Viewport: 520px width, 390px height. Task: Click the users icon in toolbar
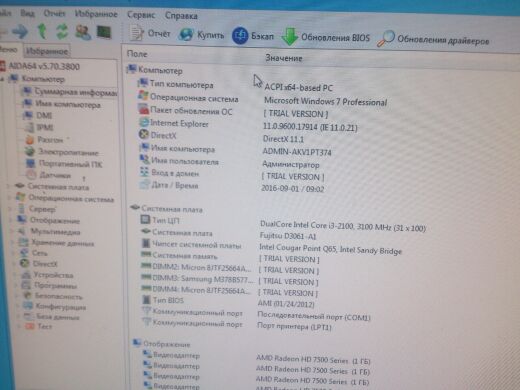click(x=83, y=32)
